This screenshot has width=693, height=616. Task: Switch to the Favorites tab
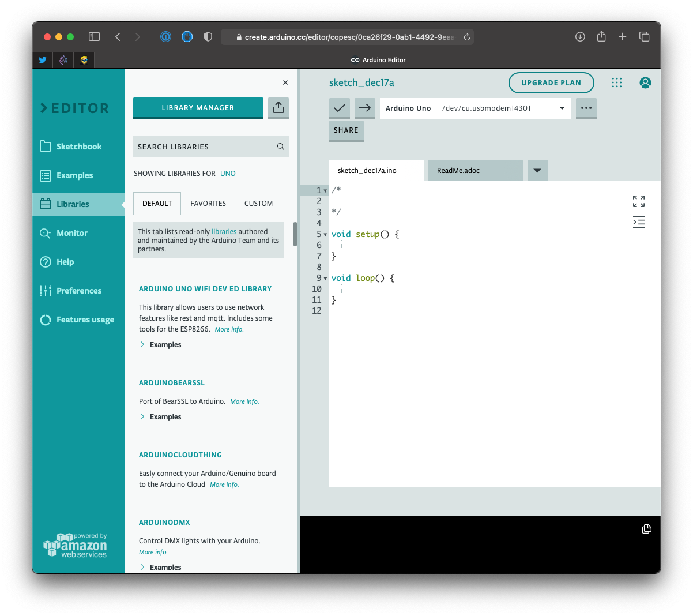208,204
